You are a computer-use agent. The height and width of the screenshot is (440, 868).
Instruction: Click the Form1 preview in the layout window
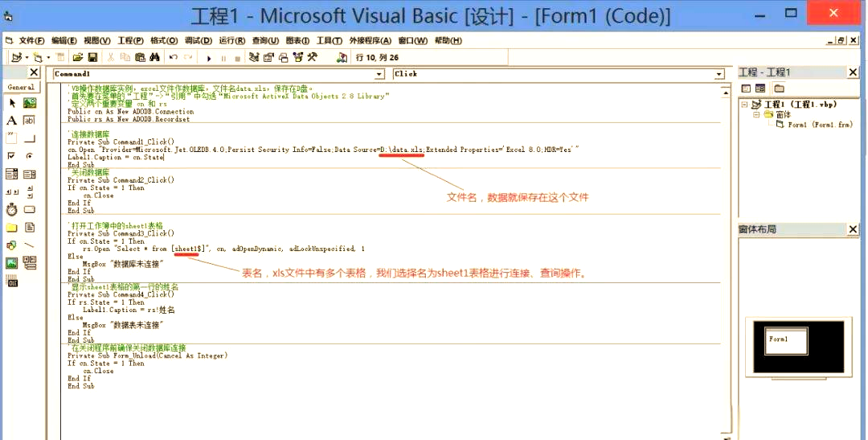786,340
